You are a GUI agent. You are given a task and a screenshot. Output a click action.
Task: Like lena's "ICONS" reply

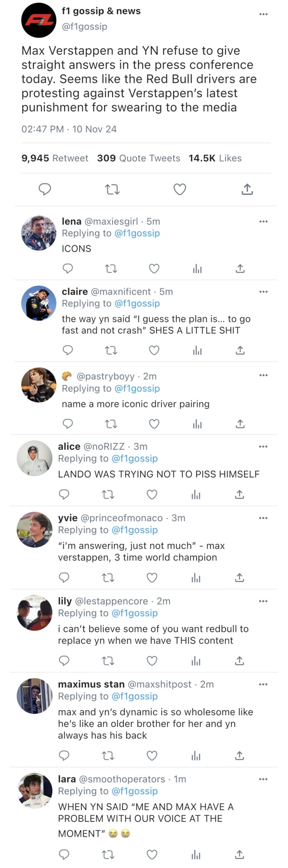(x=154, y=269)
